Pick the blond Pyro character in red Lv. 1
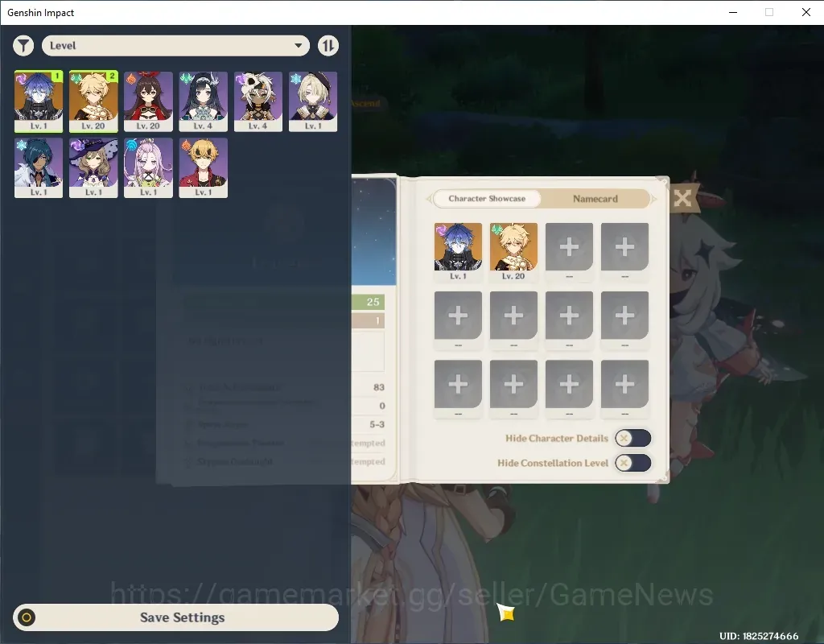 203,167
